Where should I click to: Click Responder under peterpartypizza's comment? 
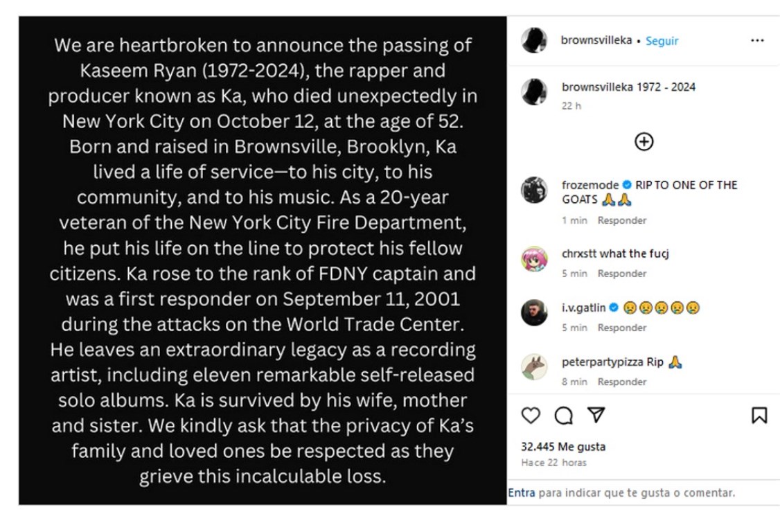point(622,382)
